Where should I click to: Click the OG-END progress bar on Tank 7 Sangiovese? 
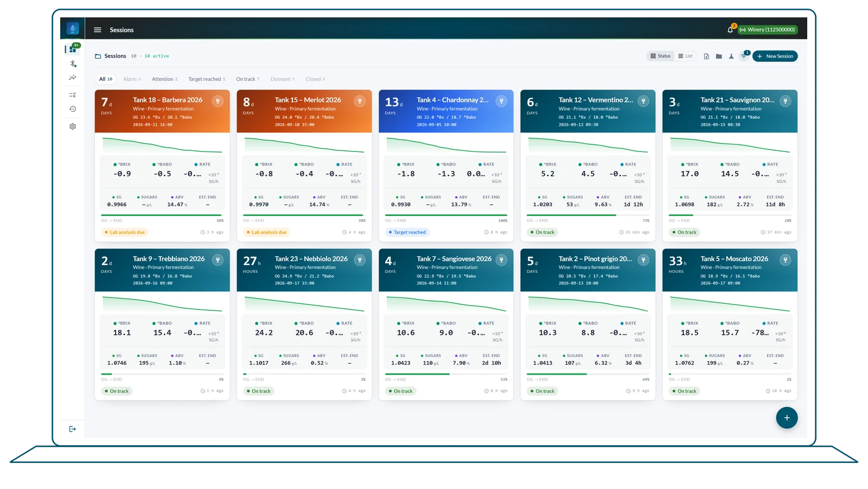coord(446,374)
